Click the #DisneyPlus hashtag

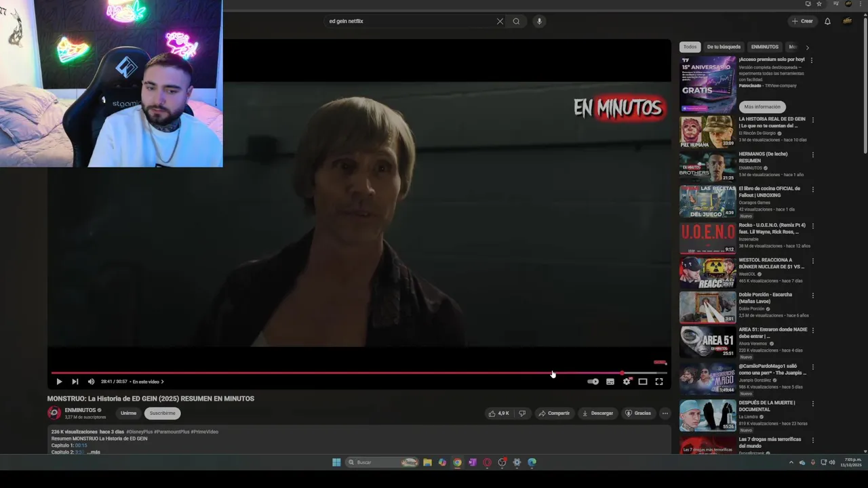tap(139, 432)
